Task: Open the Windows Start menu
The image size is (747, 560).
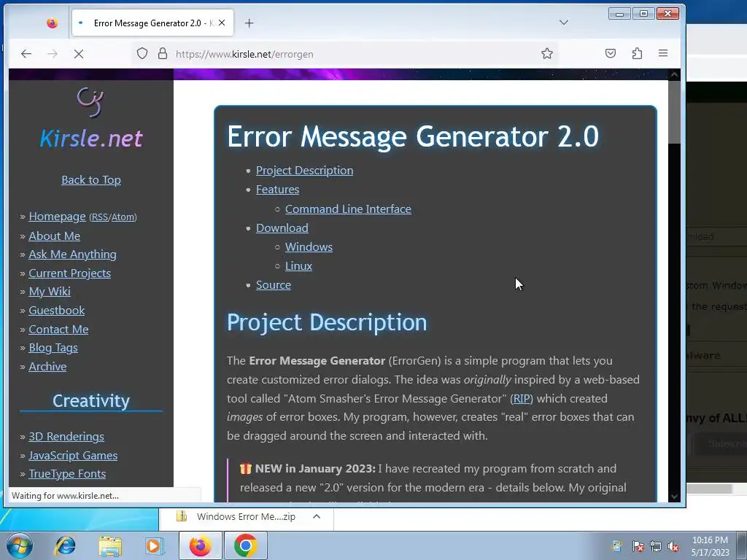Action: click(x=18, y=545)
